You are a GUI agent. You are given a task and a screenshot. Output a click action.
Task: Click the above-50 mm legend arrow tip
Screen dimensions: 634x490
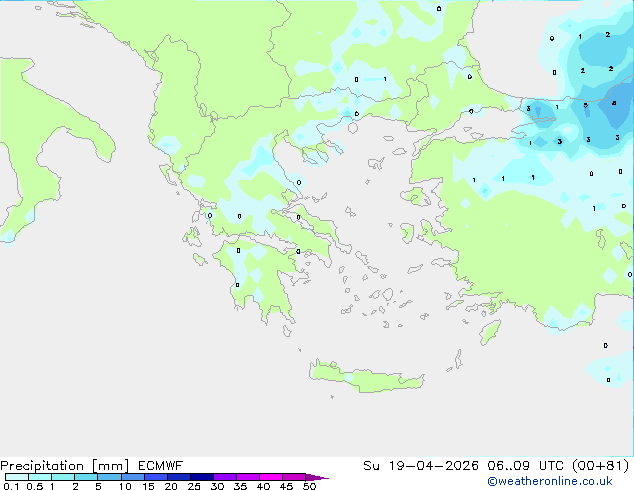[x=317, y=477]
